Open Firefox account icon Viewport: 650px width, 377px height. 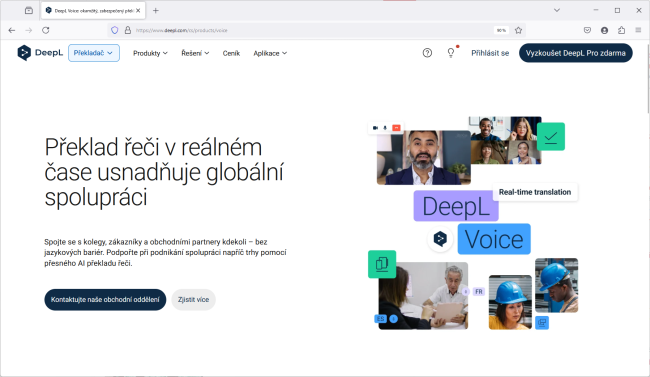604,30
